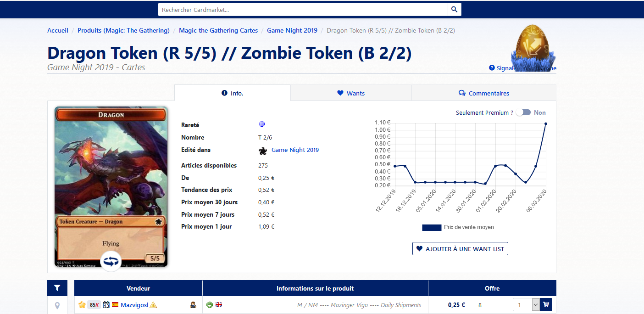Switch to the Commentaires tab
The image size is (644, 314).
tap(484, 93)
